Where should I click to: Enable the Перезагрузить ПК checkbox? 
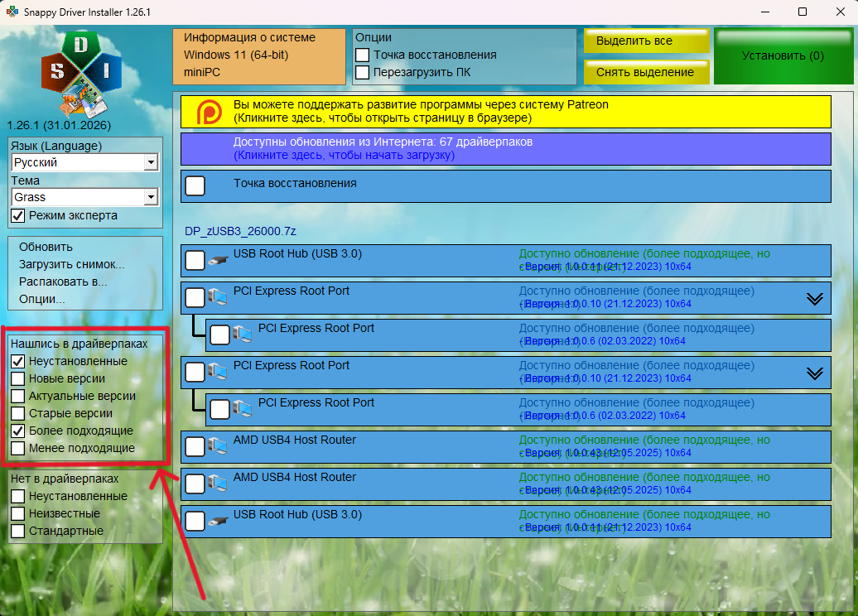(362, 72)
